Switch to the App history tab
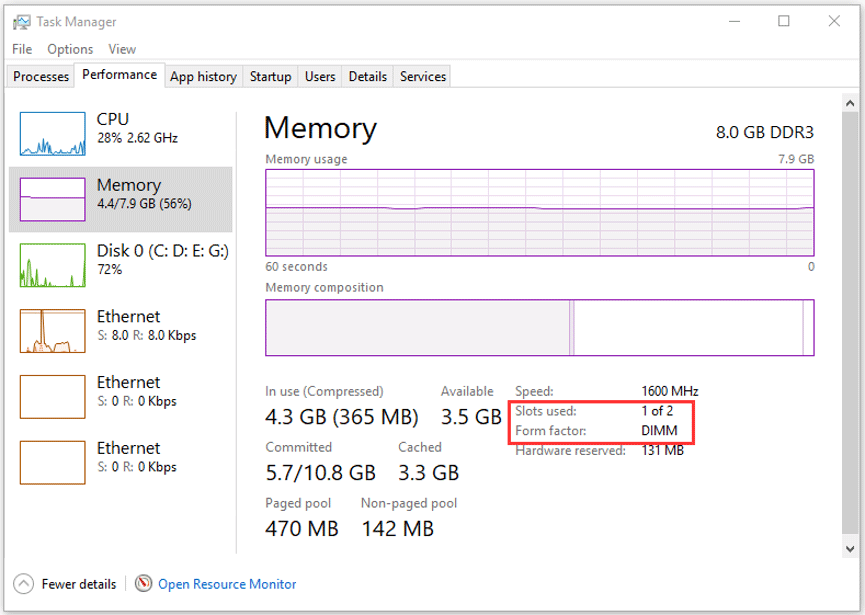Screen dimensions: 865x615 pos(203,76)
